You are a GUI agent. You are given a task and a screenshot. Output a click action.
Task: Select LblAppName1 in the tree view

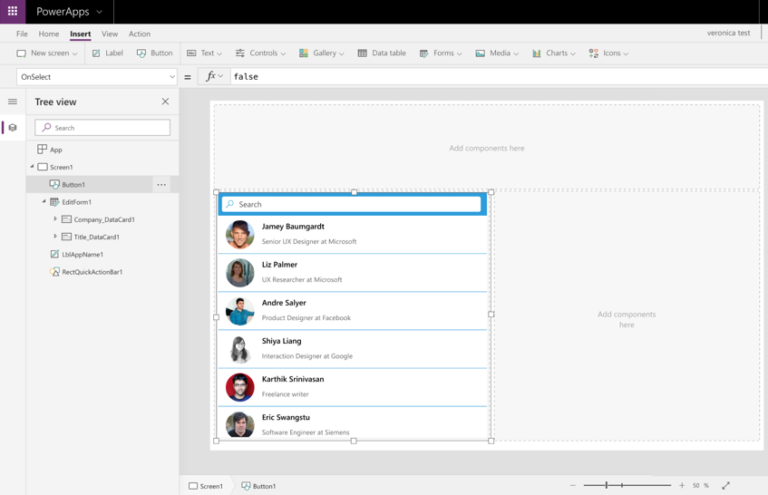tap(76, 254)
